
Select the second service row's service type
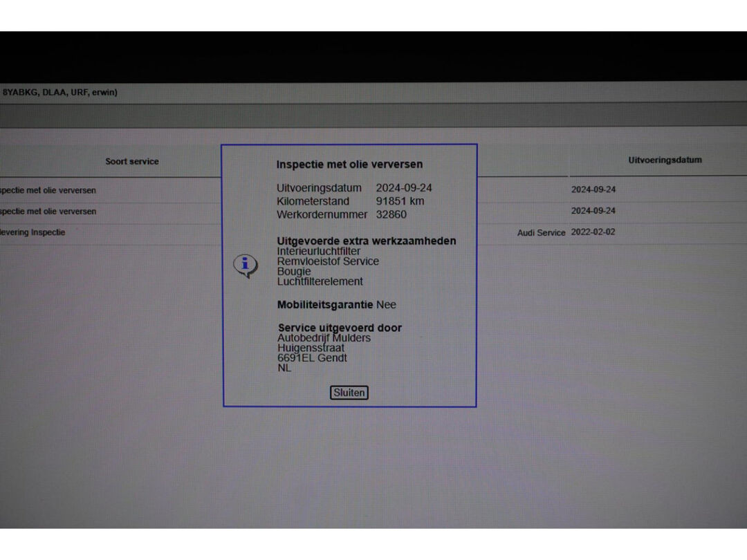[x=48, y=211]
